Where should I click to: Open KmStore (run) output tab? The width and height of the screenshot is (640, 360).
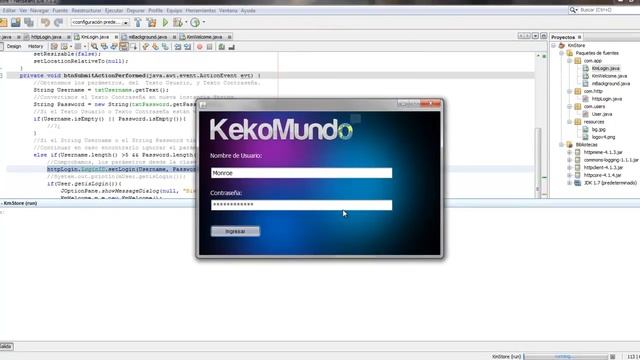point(20,203)
